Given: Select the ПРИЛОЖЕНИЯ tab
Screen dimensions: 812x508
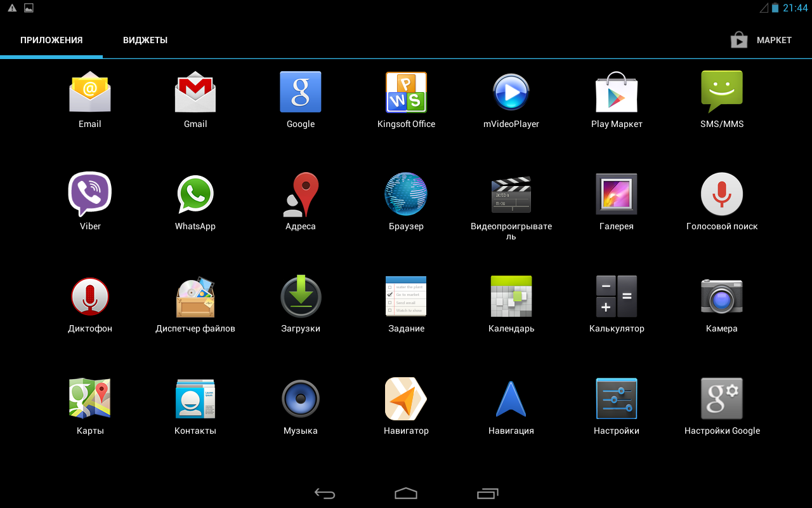Looking at the screenshot, I should tap(51, 40).
